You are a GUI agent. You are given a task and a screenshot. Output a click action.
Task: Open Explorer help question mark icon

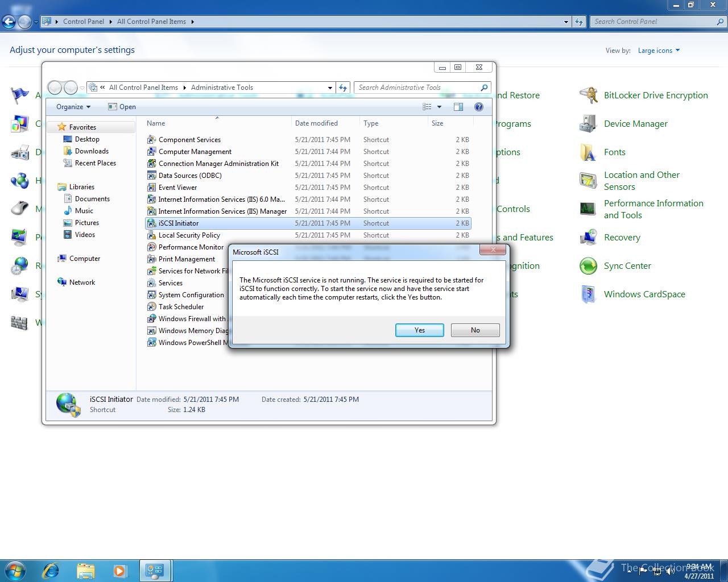pos(479,107)
